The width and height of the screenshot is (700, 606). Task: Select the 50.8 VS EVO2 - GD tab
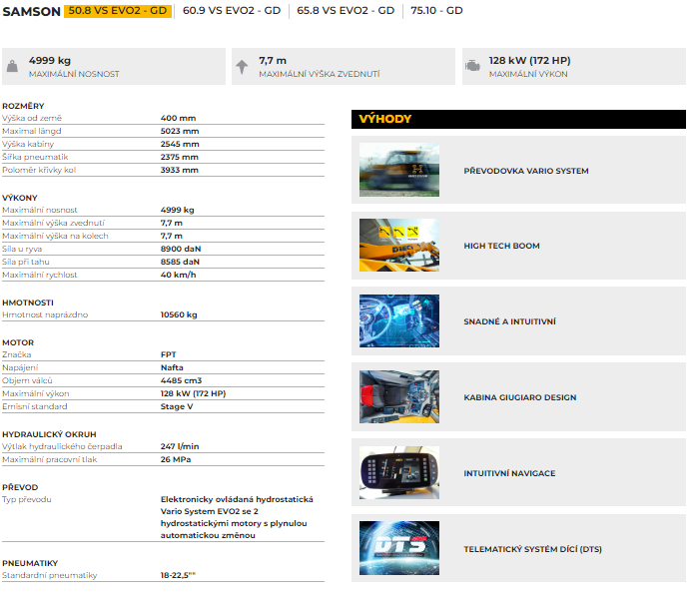point(118,11)
